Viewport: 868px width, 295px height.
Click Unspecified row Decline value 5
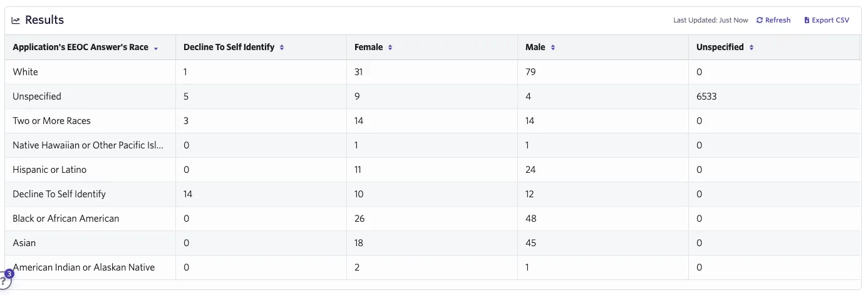[186, 96]
